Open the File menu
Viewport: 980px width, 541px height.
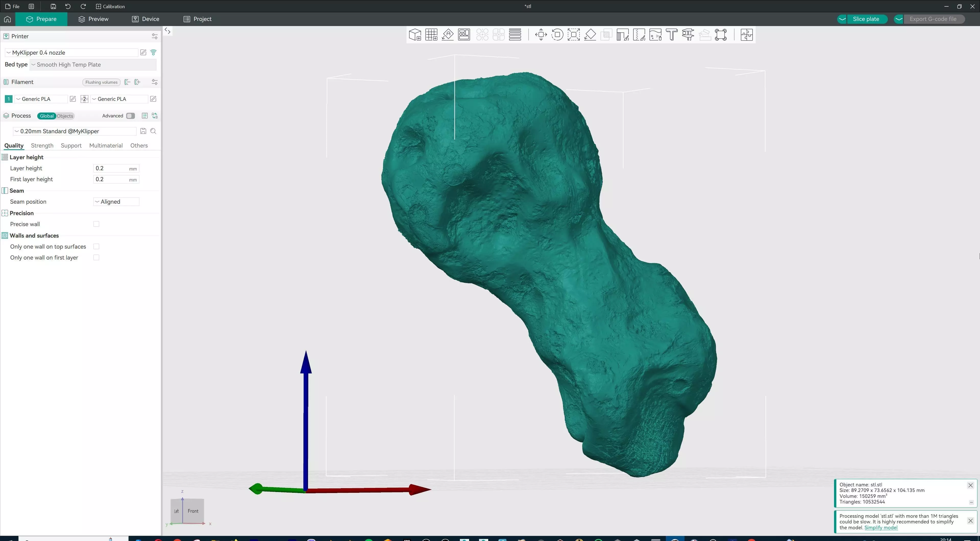pyautogui.click(x=13, y=6)
